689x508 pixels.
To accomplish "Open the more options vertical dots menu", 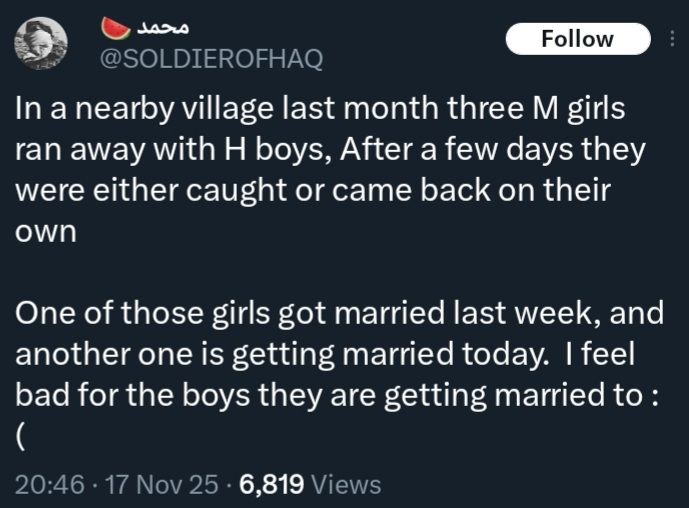I will (672, 39).
